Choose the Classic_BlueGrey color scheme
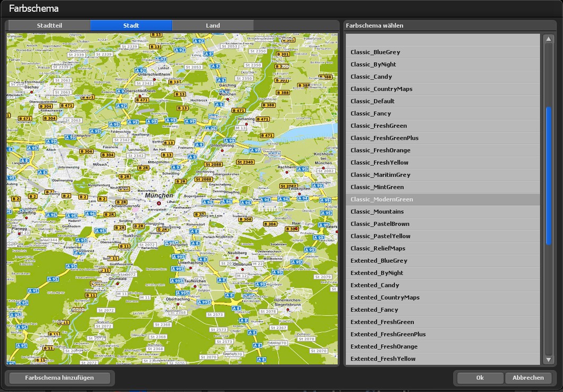 [376, 52]
